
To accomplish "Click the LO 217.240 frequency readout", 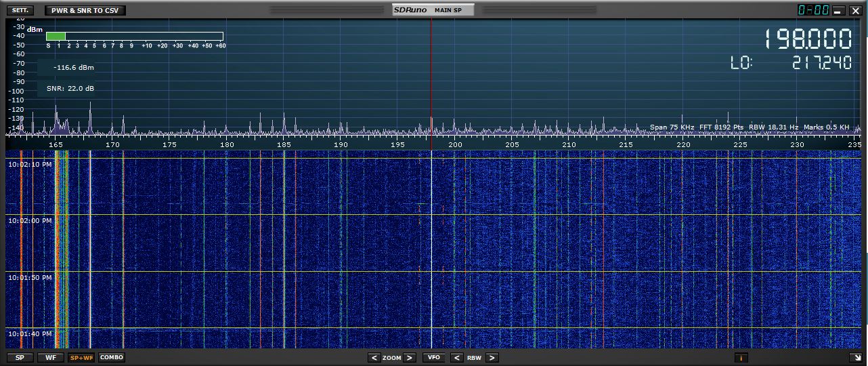I will click(x=791, y=64).
